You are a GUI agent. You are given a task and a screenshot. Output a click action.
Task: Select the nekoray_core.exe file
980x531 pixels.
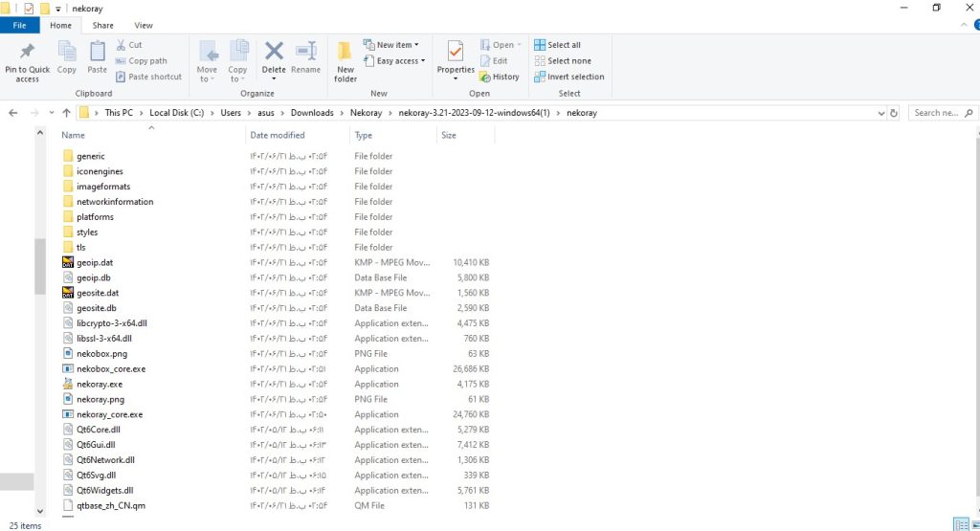(x=109, y=415)
